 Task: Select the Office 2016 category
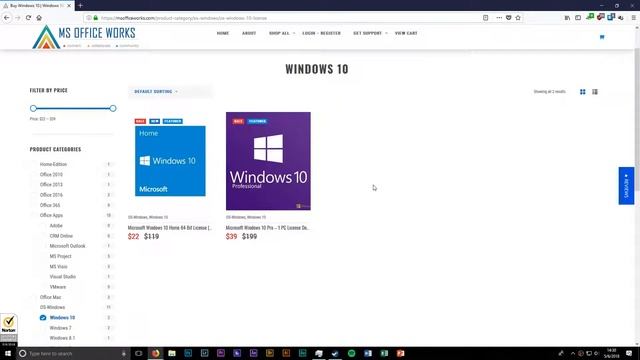click(51, 195)
